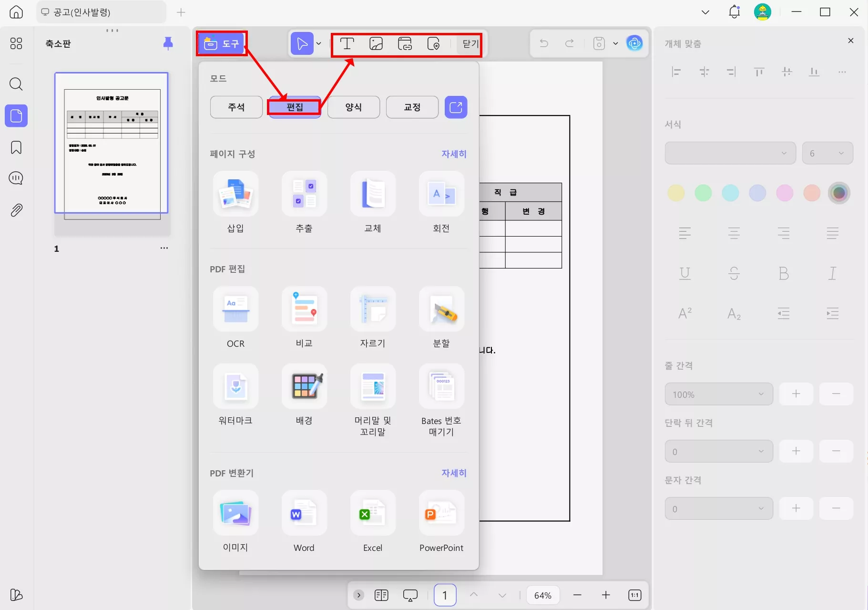Open the 자르기 crop tool
The image size is (868, 610).
click(x=373, y=318)
